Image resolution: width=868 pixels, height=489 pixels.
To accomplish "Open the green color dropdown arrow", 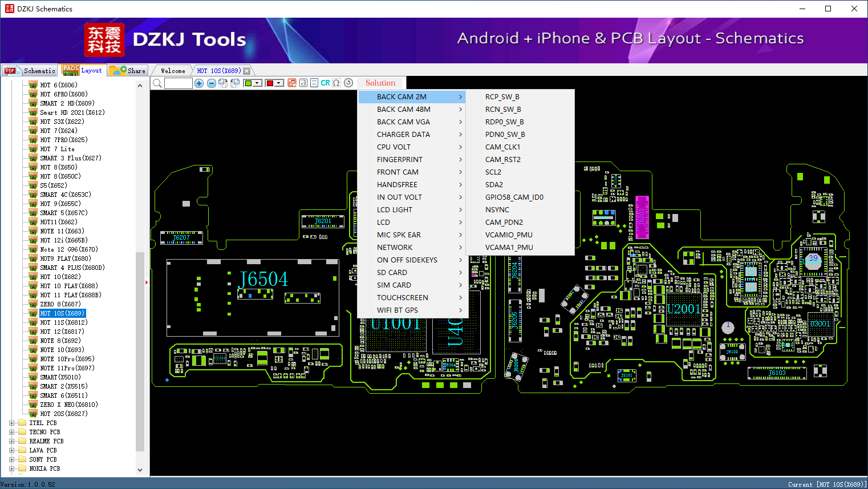I will [258, 83].
